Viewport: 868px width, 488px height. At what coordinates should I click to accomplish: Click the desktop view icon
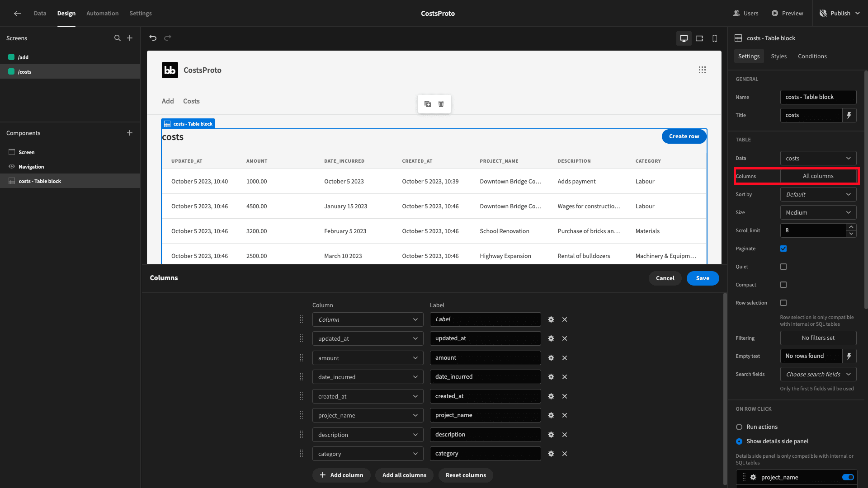(x=684, y=38)
